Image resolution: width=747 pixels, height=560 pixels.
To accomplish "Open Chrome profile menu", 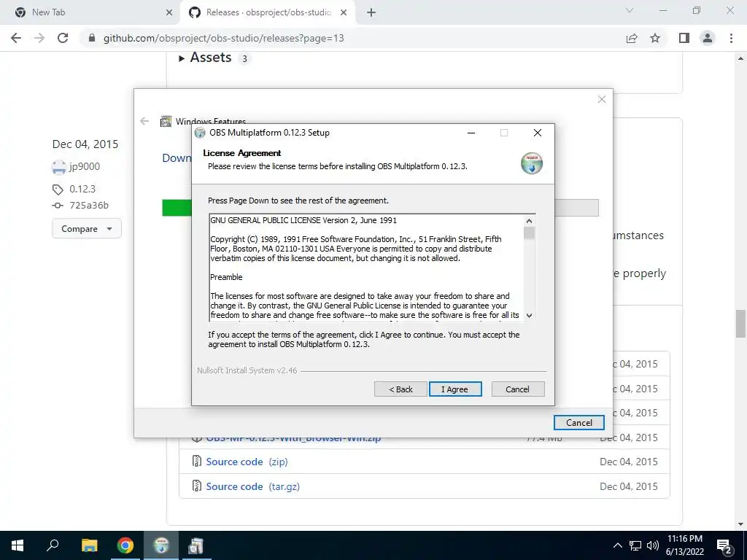I will [708, 38].
